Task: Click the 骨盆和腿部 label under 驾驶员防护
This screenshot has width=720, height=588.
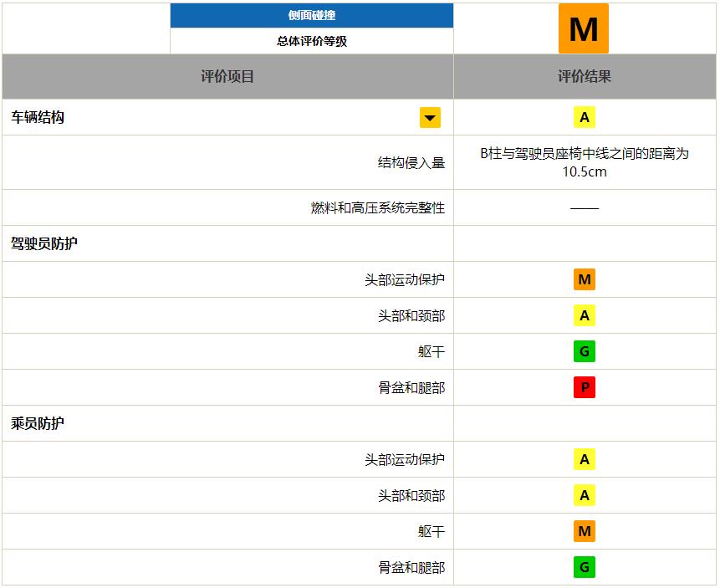Action: tap(411, 388)
